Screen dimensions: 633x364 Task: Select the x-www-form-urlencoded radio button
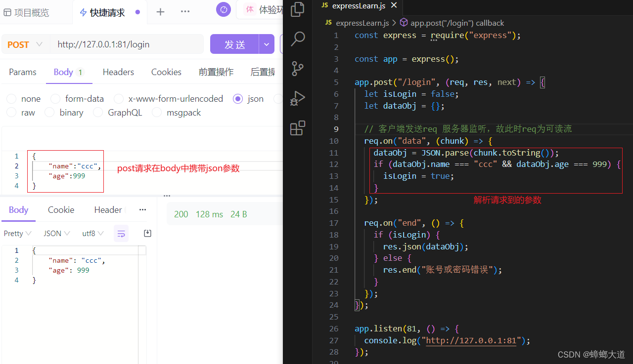tap(119, 99)
